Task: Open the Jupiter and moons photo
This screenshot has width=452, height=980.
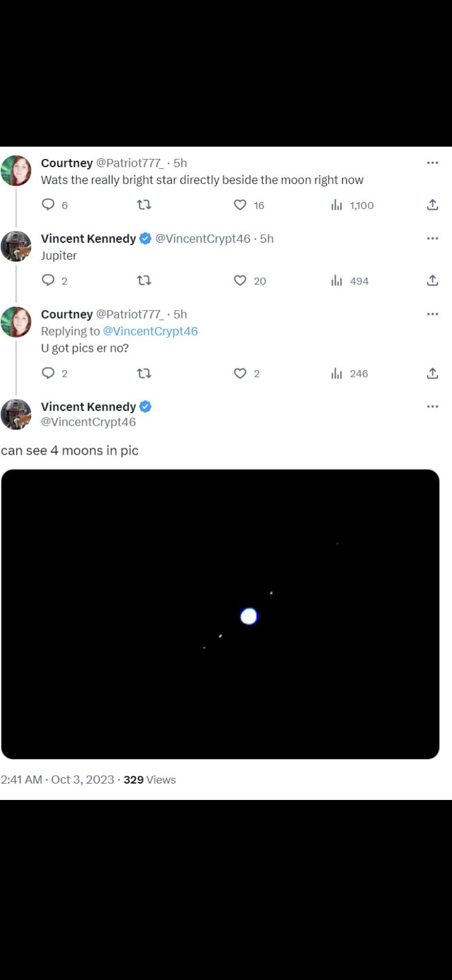Action: click(220, 614)
